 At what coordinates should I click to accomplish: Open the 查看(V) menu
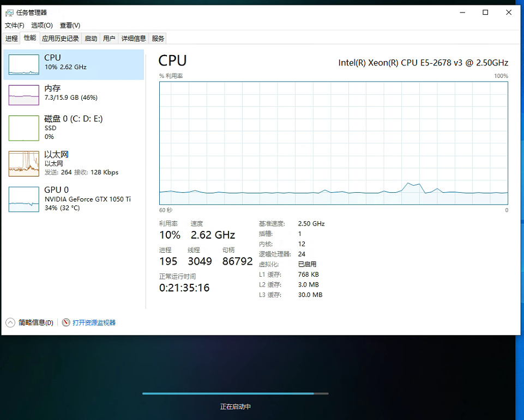click(70, 26)
